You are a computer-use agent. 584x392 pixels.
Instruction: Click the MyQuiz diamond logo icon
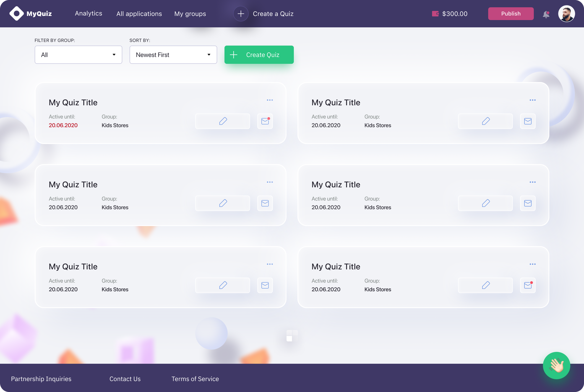coord(16,13)
